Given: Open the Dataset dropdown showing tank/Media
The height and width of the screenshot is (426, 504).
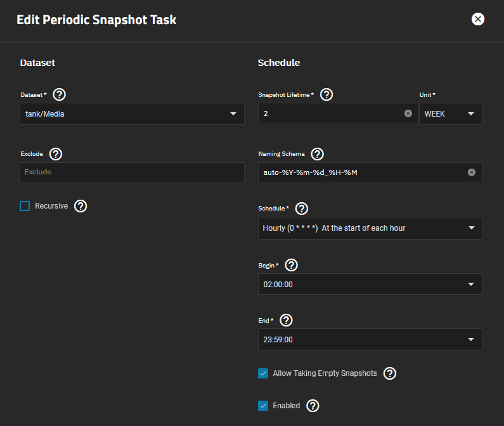Looking at the screenshot, I should click(x=132, y=114).
